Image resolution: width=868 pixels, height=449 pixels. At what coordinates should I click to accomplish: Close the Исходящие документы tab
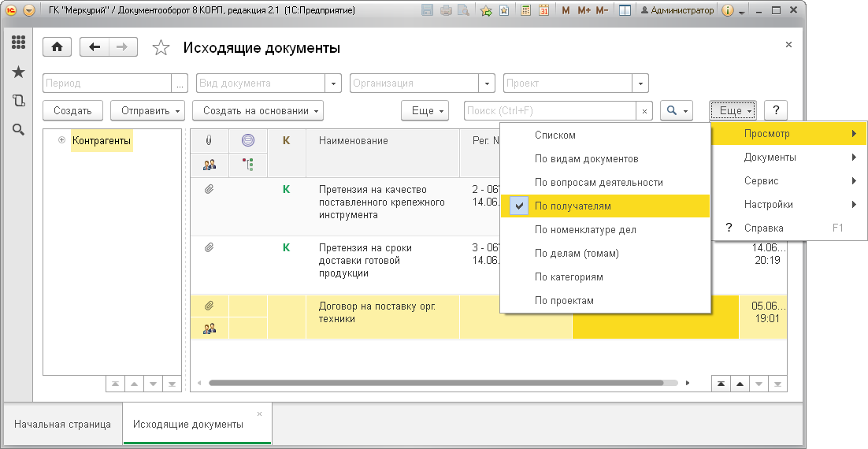point(260,414)
